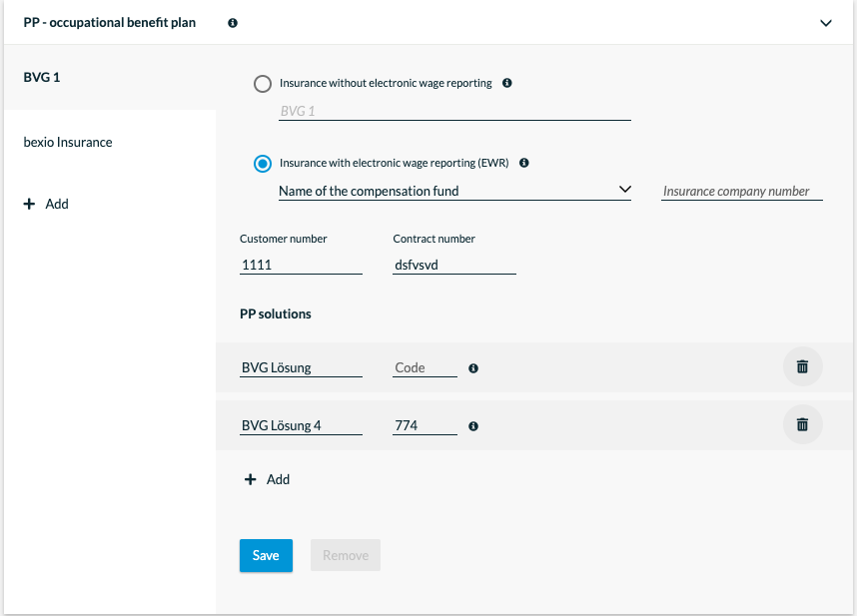Collapse the PP occupational benefit plan section
The width and height of the screenshot is (857, 616).
point(826,23)
